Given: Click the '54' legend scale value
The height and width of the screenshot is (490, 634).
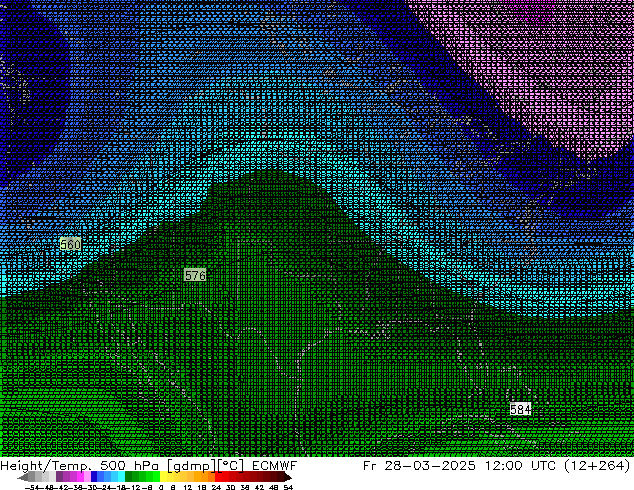Looking at the screenshot, I should pos(288,487).
